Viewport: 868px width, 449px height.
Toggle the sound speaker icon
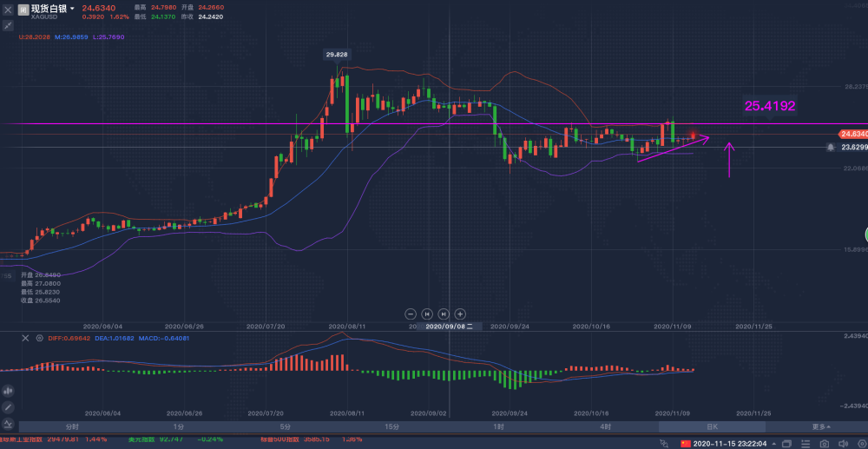pyautogui.click(x=842, y=444)
